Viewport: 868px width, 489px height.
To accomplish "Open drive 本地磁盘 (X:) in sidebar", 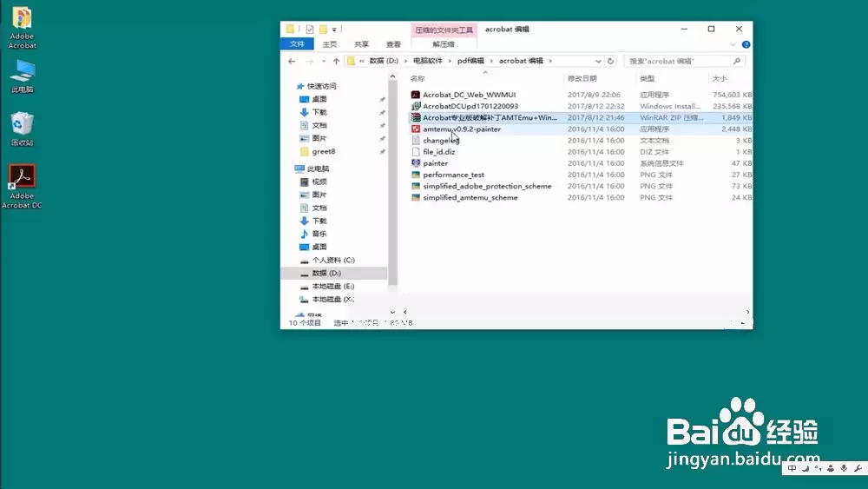I will (x=332, y=300).
